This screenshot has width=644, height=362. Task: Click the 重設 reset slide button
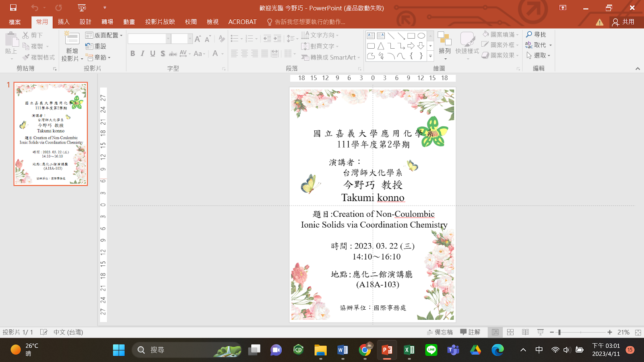tap(96, 46)
